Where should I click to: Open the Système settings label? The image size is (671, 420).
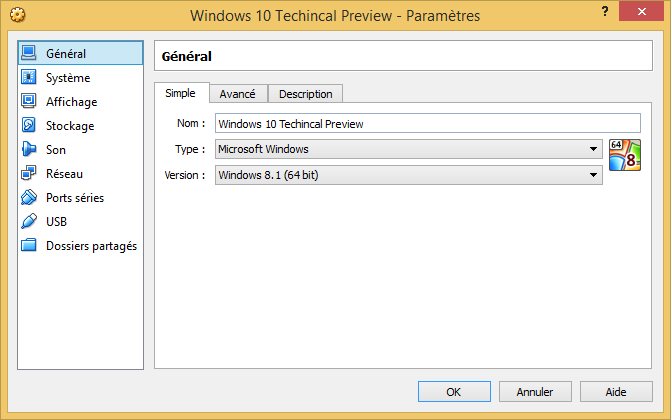68,78
